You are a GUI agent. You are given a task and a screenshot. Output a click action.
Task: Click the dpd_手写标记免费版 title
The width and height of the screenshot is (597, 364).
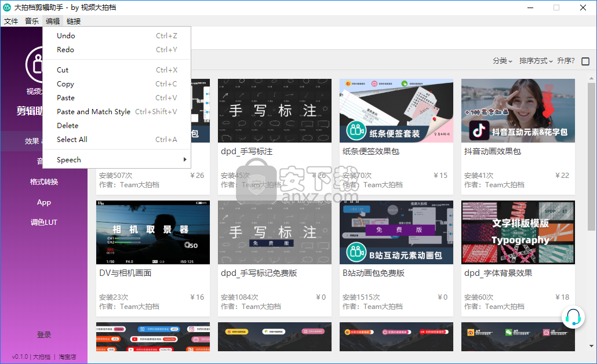point(259,274)
